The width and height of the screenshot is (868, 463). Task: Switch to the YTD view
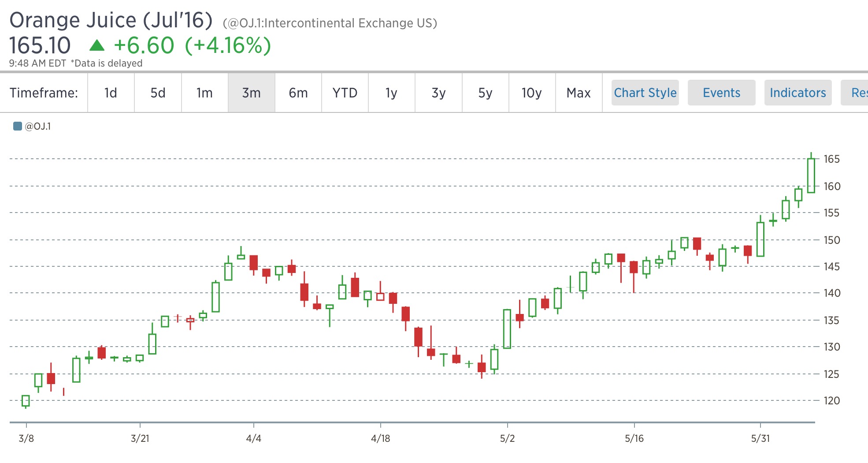(x=345, y=93)
